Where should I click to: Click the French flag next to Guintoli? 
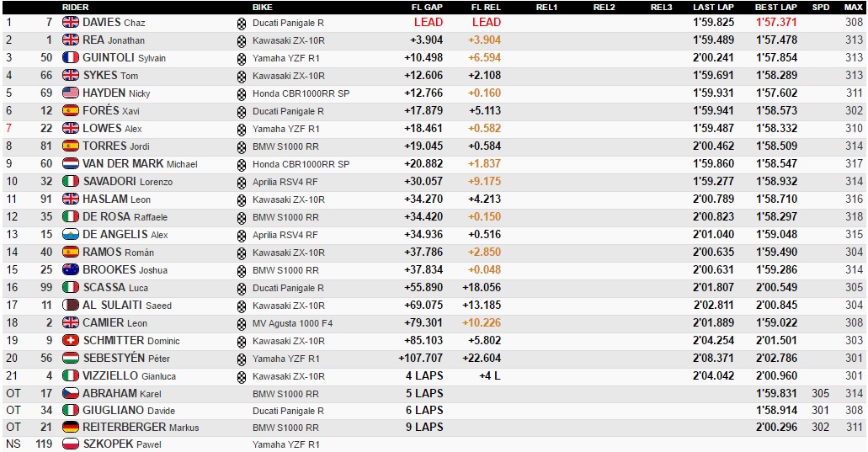click(x=71, y=58)
